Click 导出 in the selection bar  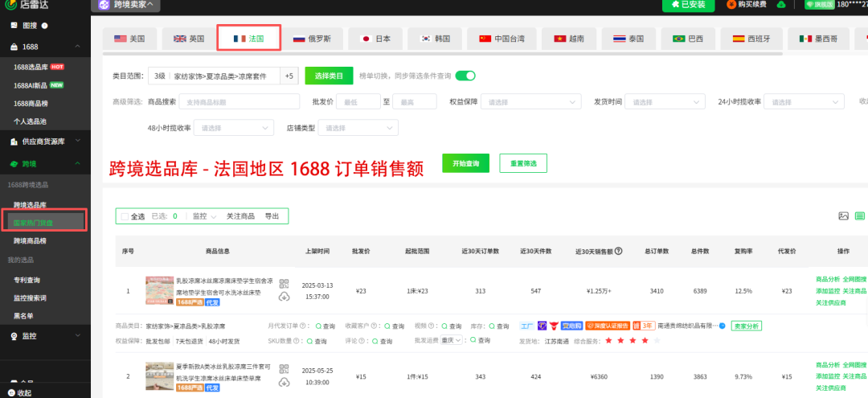(x=272, y=216)
